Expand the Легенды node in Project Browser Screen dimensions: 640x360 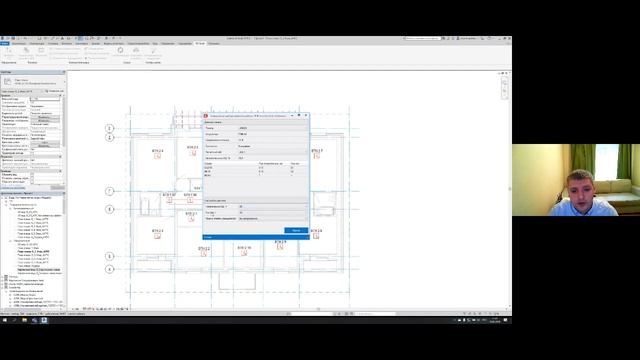[2, 277]
